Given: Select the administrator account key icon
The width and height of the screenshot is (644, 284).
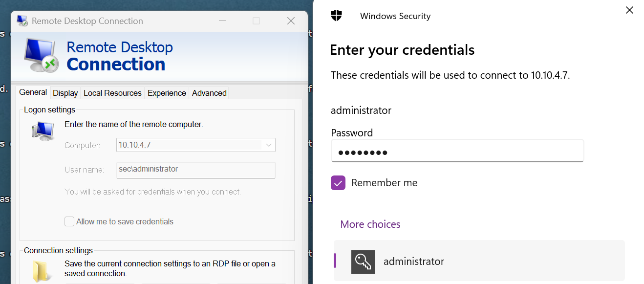Looking at the screenshot, I should (x=363, y=262).
